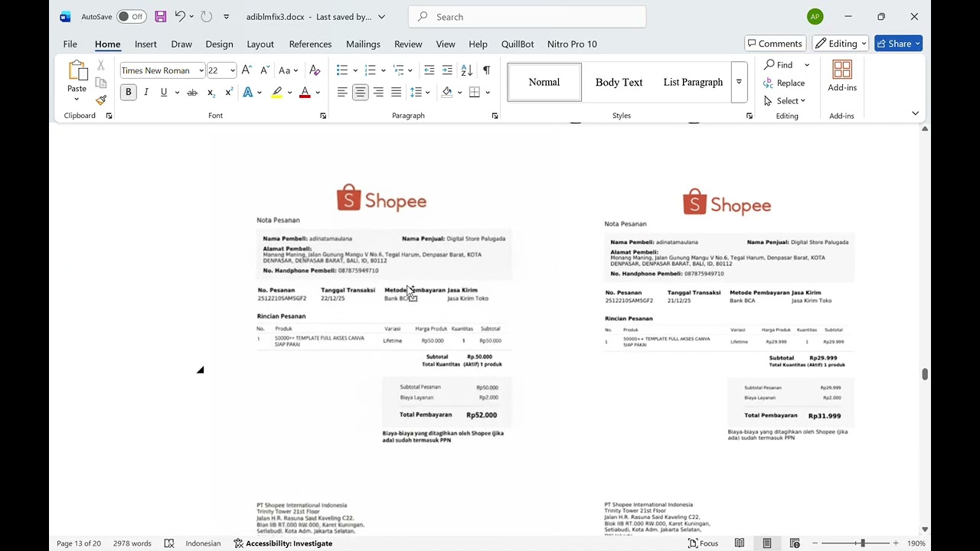This screenshot has height=551, width=980.
Task: Open the AP account profile
Action: (815, 17)
